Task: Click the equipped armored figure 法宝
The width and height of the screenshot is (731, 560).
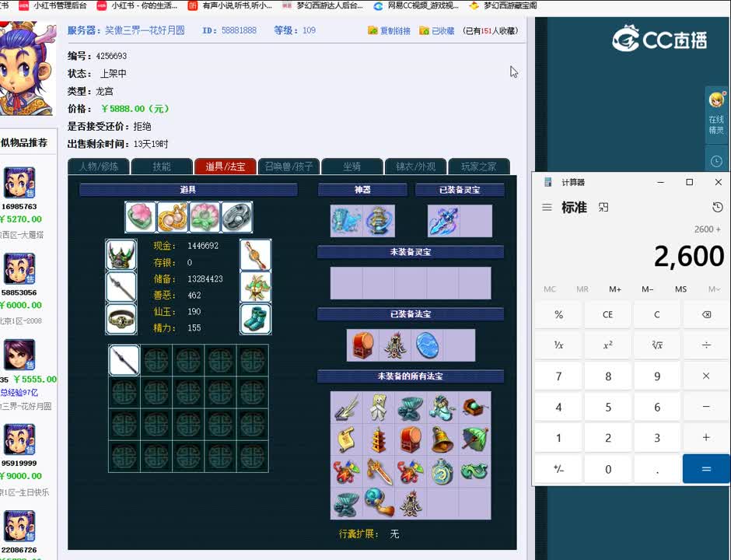Action: 395,345
